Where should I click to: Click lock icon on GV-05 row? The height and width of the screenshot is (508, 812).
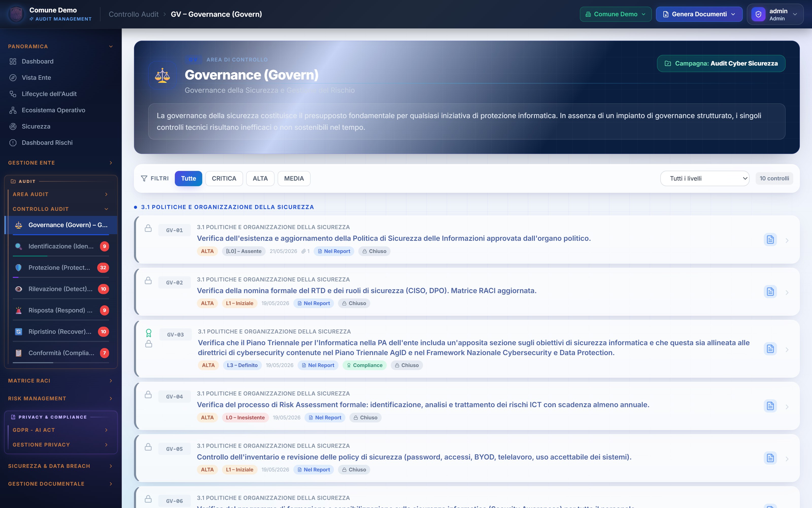click(x=148, y=447)
